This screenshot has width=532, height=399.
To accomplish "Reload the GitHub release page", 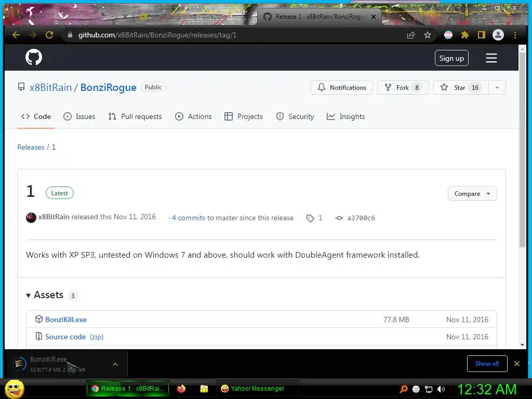I will tap(49, 35).
